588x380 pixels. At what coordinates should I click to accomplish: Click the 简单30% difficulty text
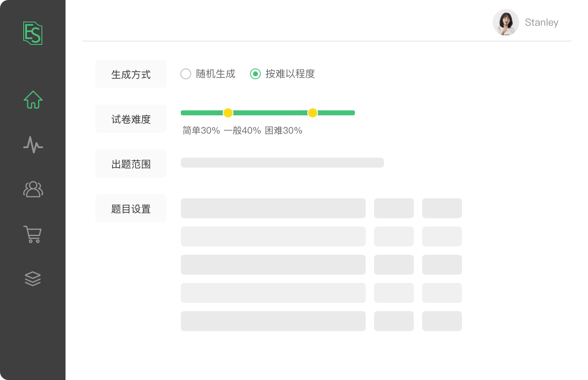pos(200,130)
